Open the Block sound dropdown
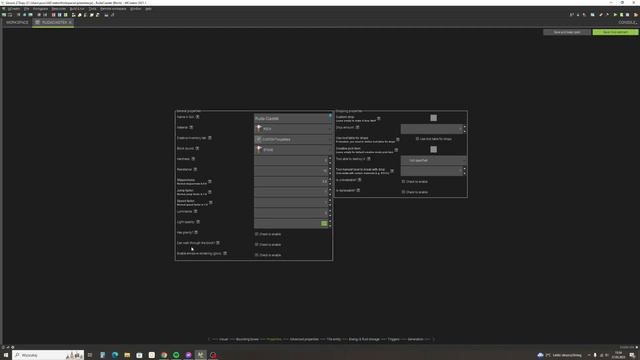Screen dimensions: 640x360 293,150
